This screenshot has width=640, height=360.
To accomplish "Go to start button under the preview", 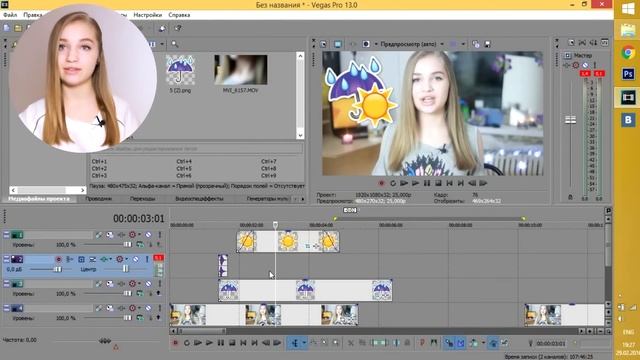I will 449,183.
